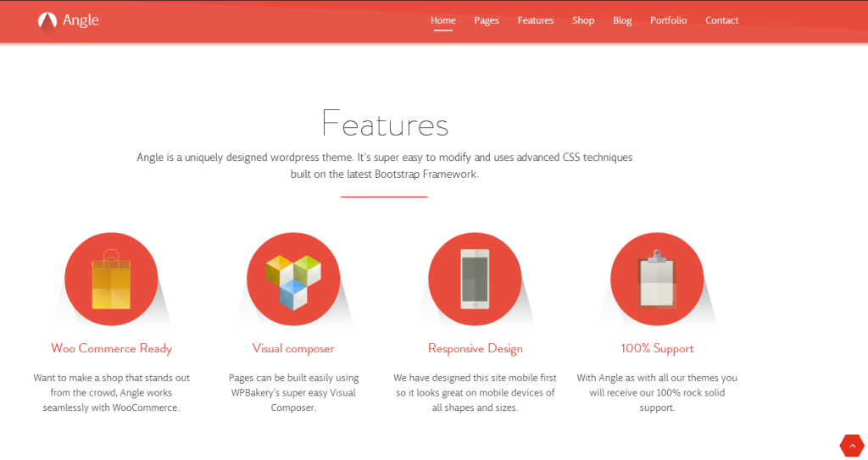868x460 pixels.
Task: Click the 'Angle is a uniquely designed wordpress theme' paragraph
Action: click(x=385, y=165)
